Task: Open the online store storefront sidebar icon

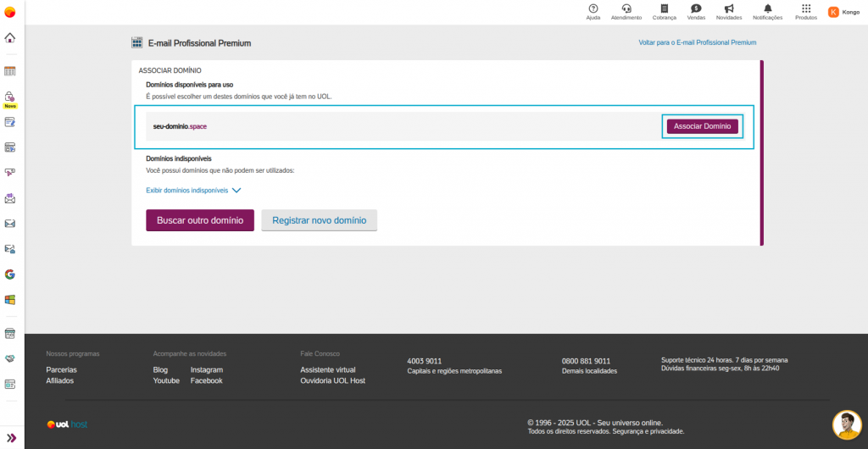Action: 10,334
